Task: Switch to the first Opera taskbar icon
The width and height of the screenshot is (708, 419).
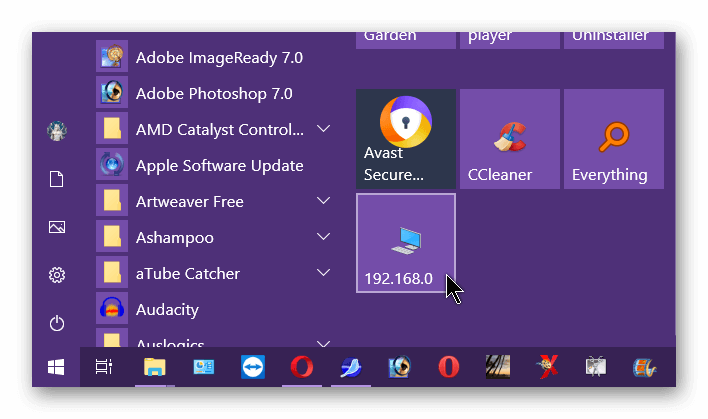Action: (x=302, y=367)
